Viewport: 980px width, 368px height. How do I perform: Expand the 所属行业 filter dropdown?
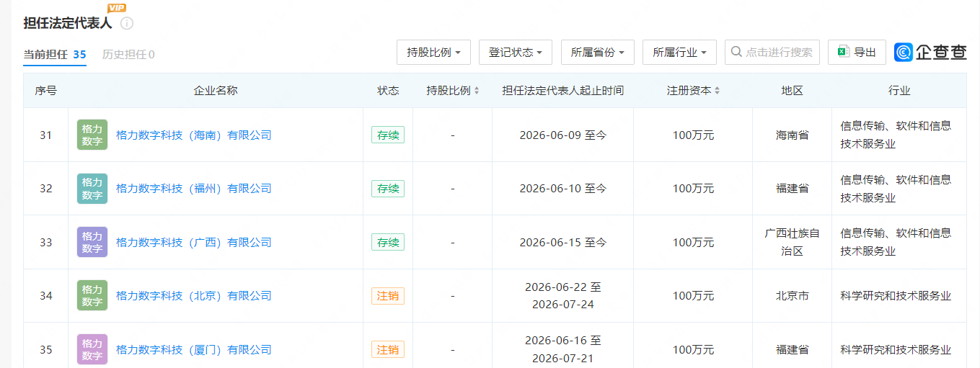coord(679,52)
